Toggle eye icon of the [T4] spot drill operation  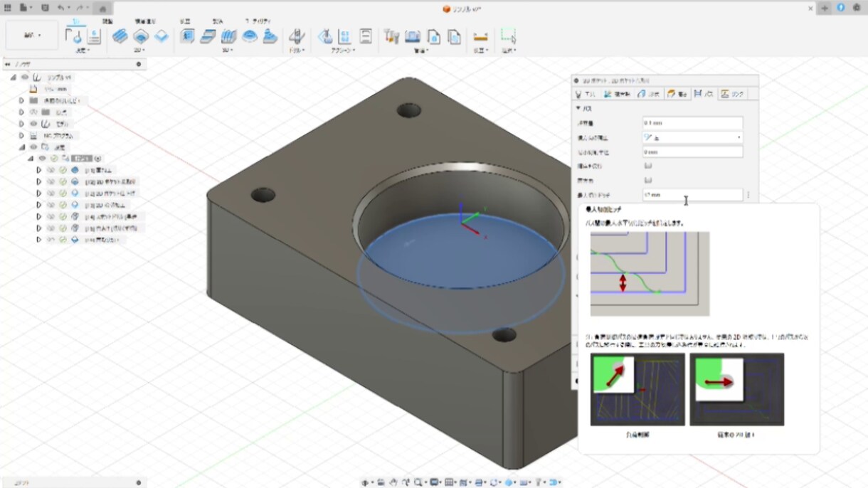coord(51,216)
